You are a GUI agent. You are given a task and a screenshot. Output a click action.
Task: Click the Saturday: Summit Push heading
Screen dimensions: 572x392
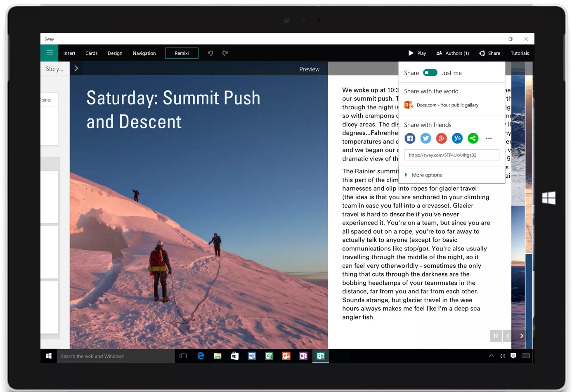pyautogui.click(x=173, y=110)
